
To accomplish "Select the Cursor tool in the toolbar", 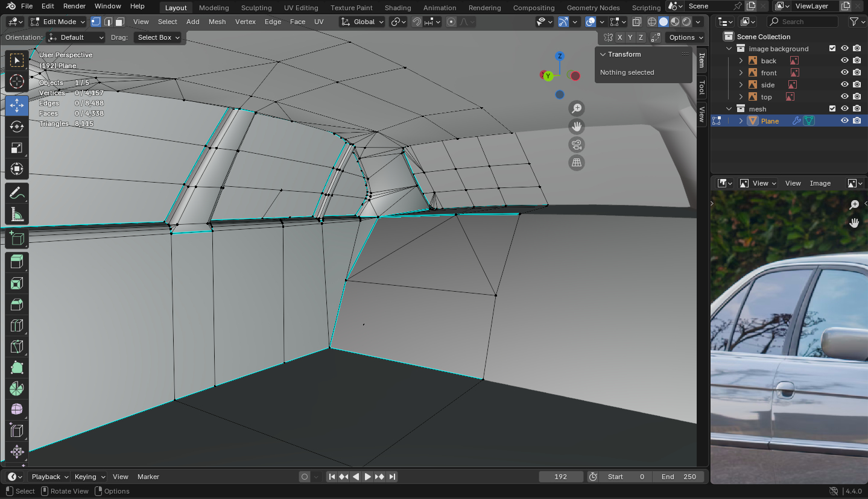I will point(17,81).
